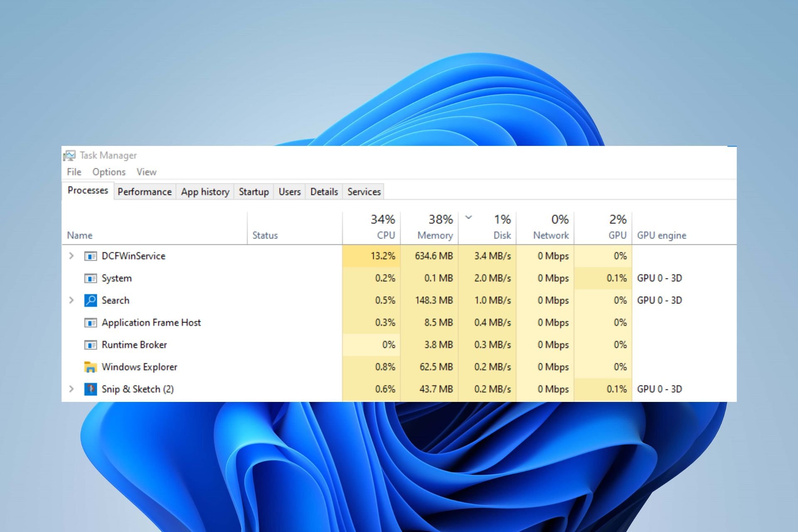Click the 43.7 MB memory value

point(436,389)
